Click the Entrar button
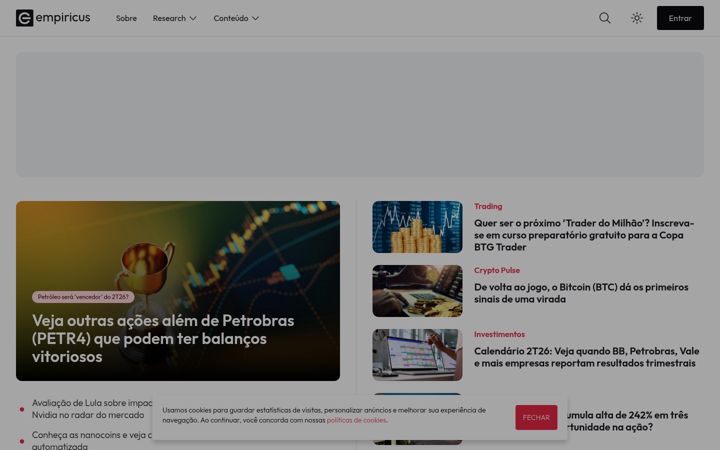 coord(680,18)
